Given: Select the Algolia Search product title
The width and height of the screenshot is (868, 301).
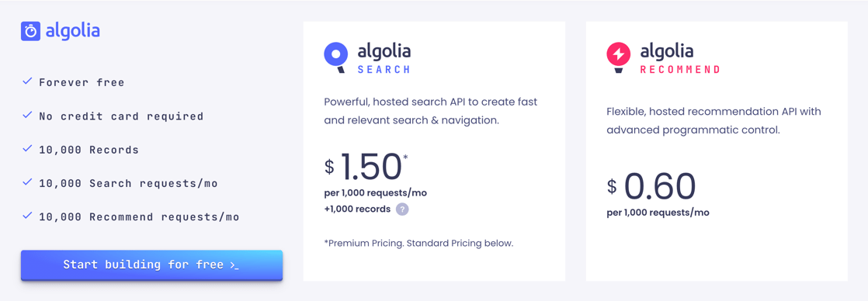Looking at the screenshot, I should [384, 59].
